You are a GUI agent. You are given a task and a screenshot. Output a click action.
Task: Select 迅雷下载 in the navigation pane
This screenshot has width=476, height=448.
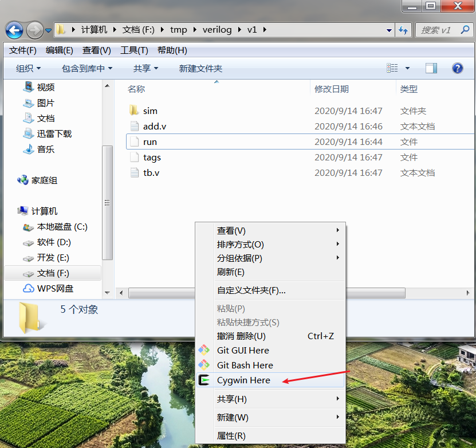click(54, 134)
